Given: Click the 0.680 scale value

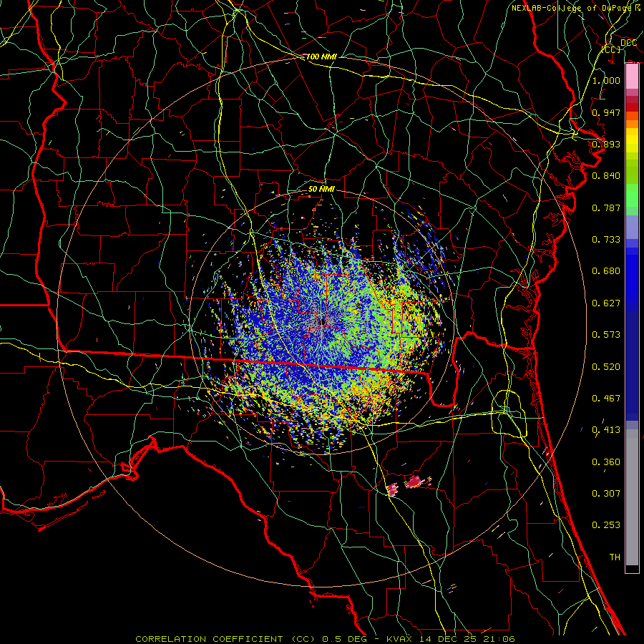Looking at the screenshot, I should (x=606, y=271).
